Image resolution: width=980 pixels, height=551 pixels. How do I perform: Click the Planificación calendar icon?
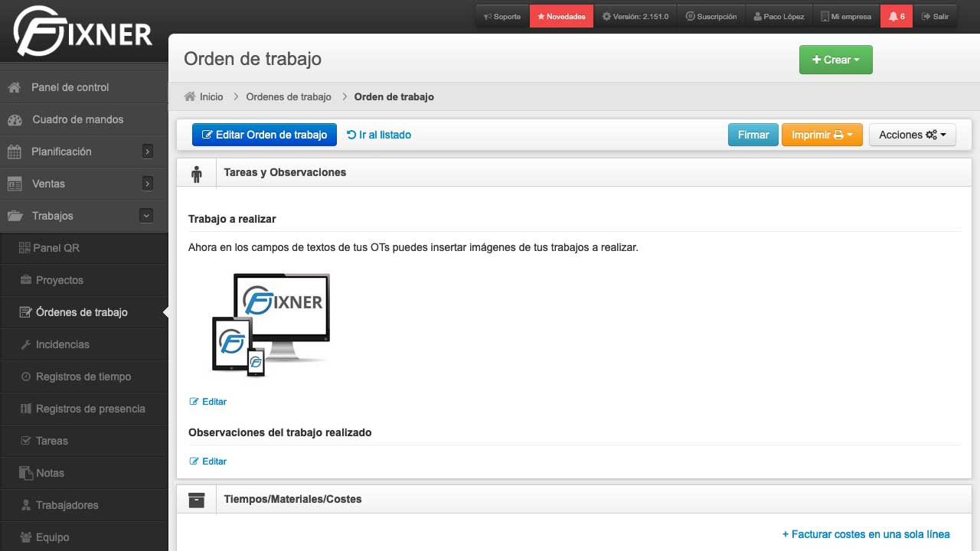point(15,152)
